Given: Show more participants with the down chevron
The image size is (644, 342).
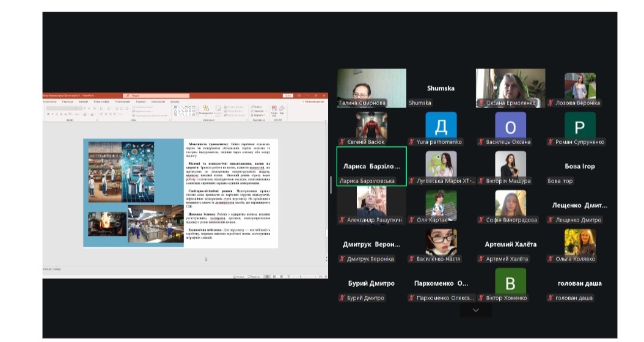Looking at the screenshot, I should click(x=475, y=310).
